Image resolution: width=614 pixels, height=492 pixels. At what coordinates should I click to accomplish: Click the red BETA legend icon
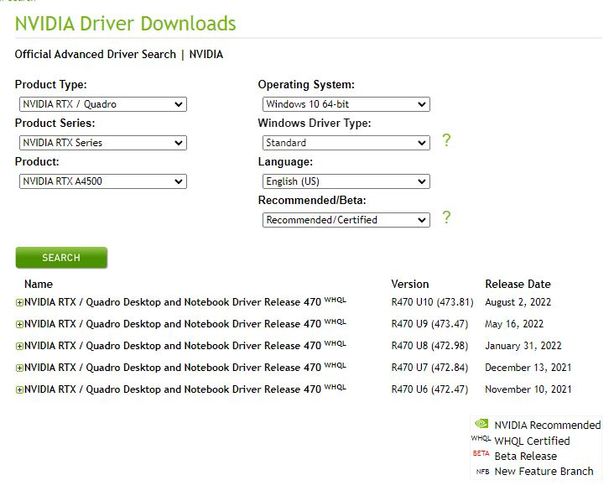pyautogui.click(x=481, y=455)
